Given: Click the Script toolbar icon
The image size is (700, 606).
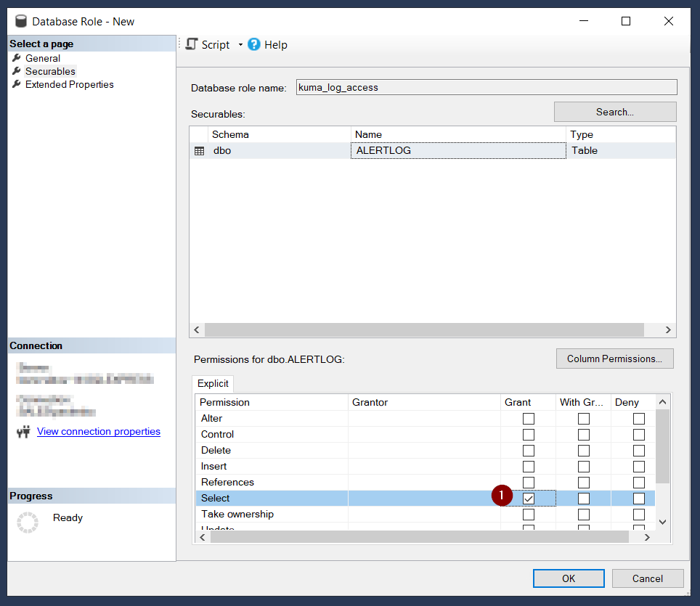Looking at the screenshot, I should [x=192, y=44].
